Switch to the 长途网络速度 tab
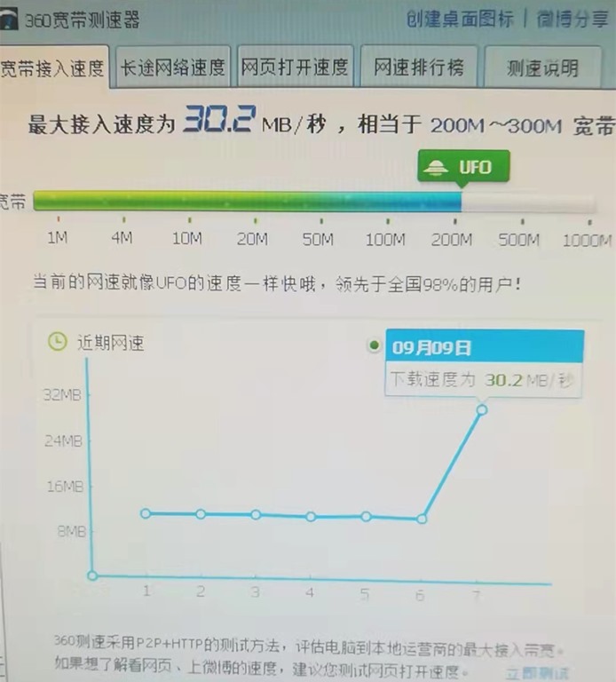The height and width of the screenshot is (682, 616). 173,67
